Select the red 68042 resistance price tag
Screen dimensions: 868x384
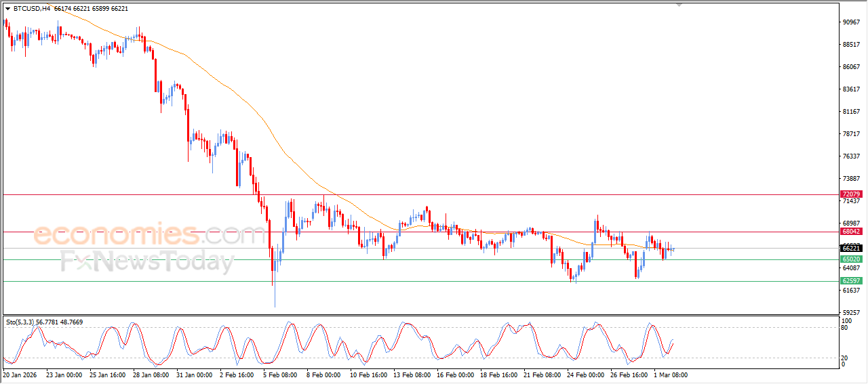point(851,232)
